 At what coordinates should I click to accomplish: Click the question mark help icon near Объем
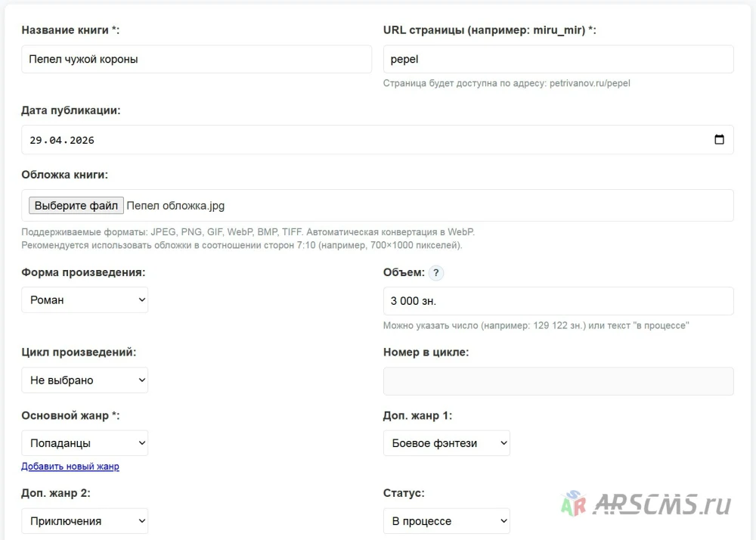[x=436, y=273]
